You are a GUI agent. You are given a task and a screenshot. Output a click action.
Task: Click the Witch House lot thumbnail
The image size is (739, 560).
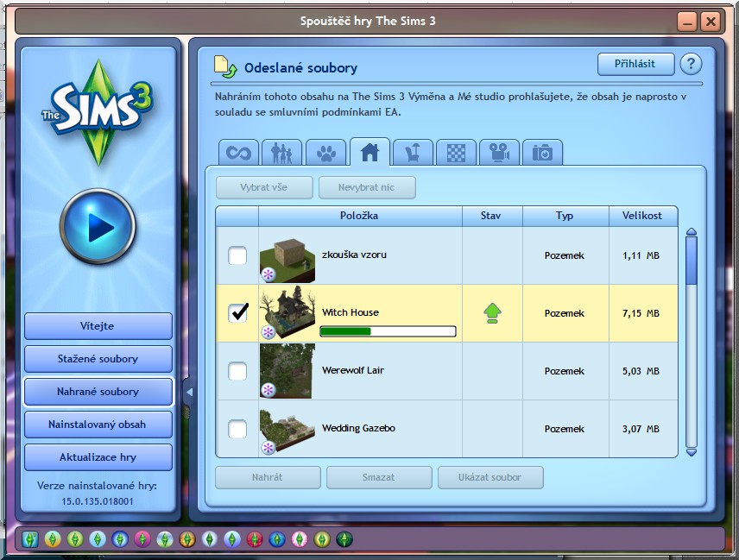287,312
